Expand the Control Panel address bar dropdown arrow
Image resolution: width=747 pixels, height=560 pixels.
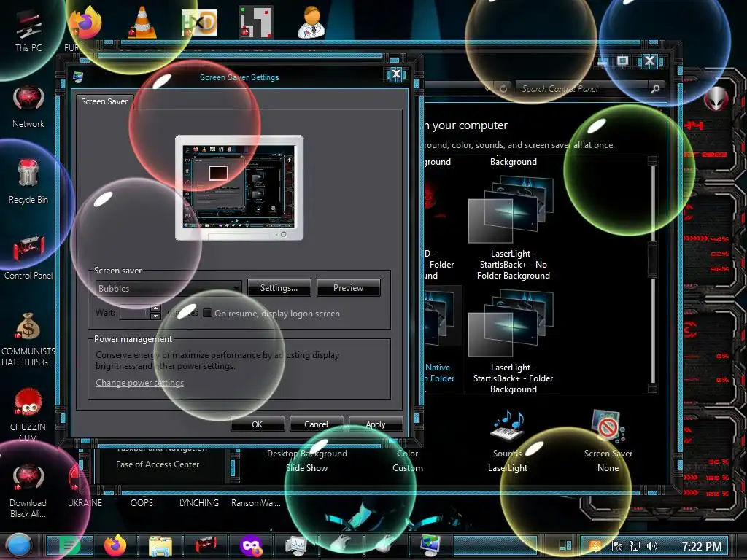click(x=487, y=88)
